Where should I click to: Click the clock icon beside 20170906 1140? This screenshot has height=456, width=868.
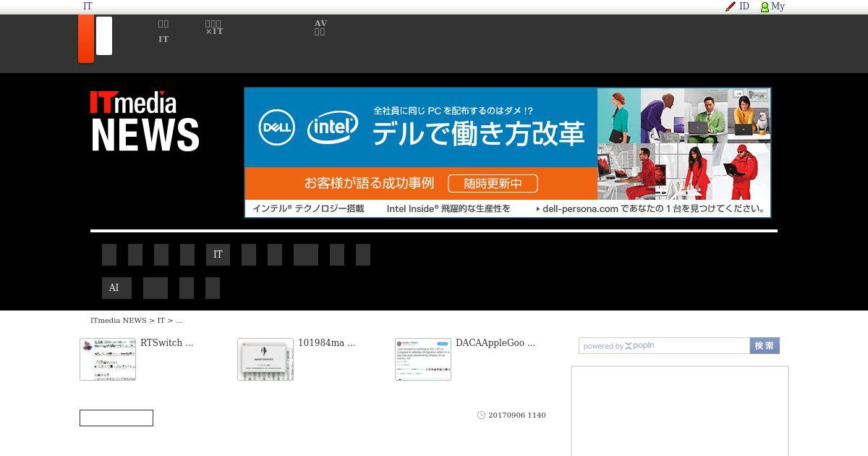481,415
